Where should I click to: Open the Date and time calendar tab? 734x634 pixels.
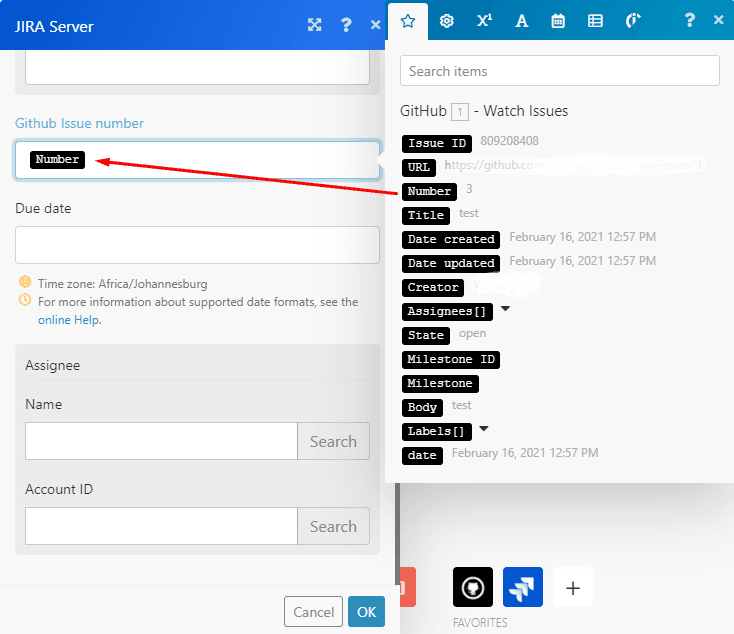point(558,20)
